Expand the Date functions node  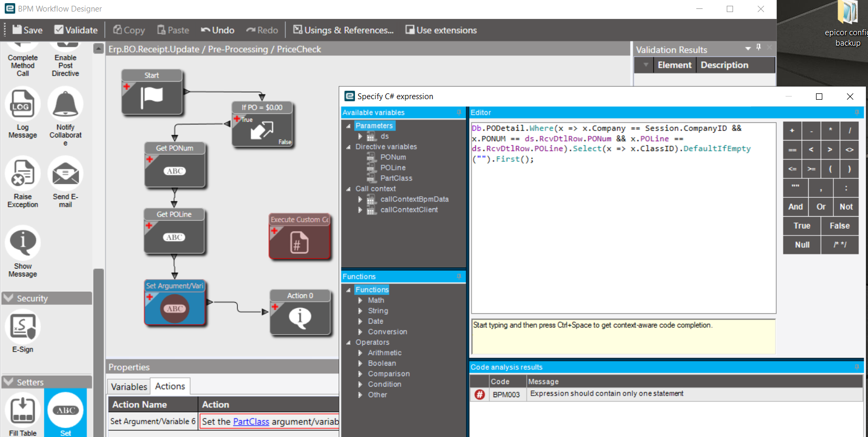(360, 322)
